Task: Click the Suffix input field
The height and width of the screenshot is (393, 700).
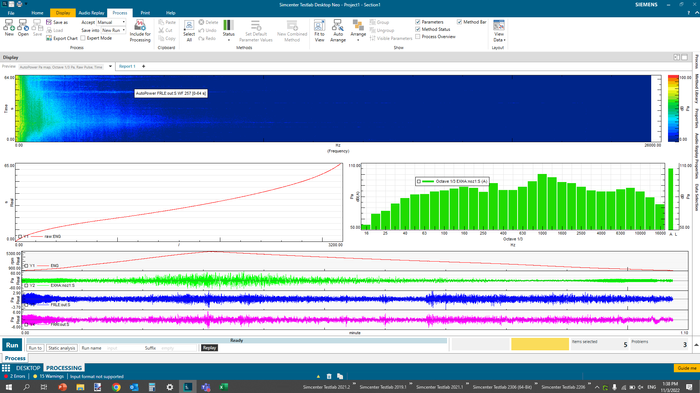Action: point(178,348)
